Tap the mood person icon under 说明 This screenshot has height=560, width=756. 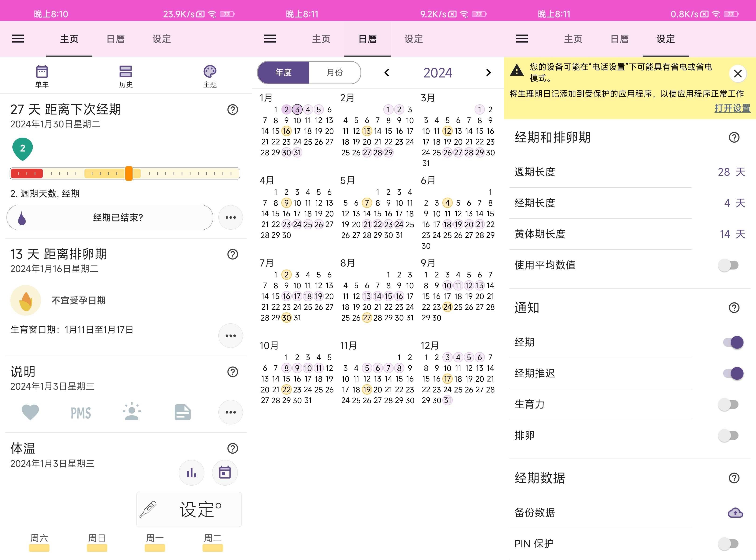132,412
